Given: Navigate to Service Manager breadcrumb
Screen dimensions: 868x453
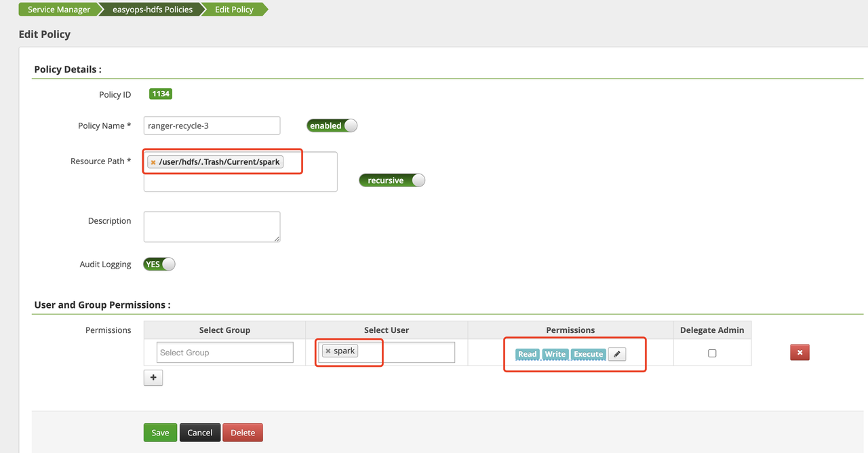Looking at the screenshot, I should 58,9.
